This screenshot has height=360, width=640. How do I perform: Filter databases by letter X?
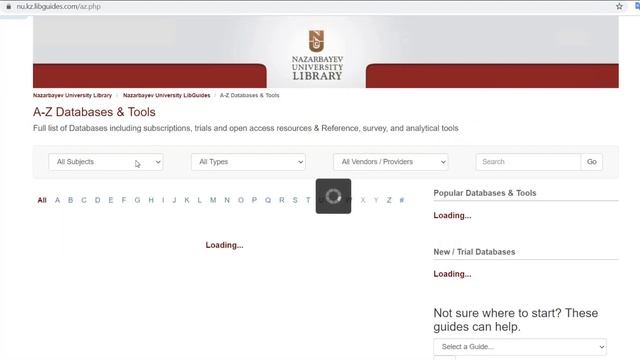point(363,200)
